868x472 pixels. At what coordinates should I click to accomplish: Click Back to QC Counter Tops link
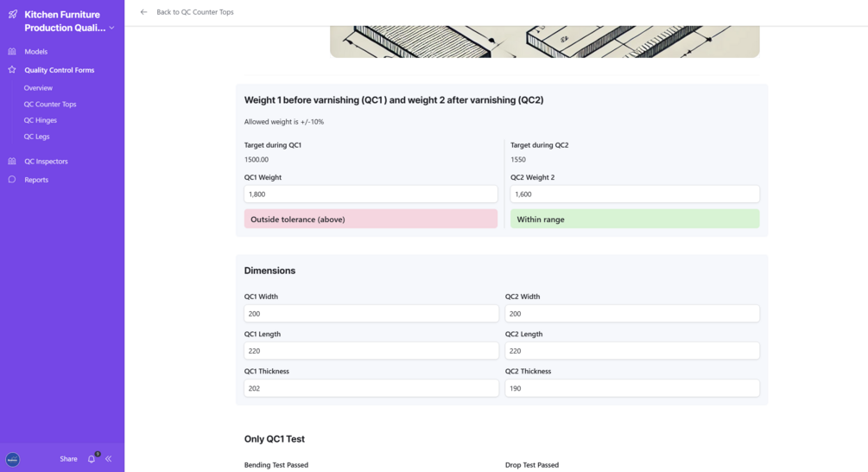click(194, 12)
